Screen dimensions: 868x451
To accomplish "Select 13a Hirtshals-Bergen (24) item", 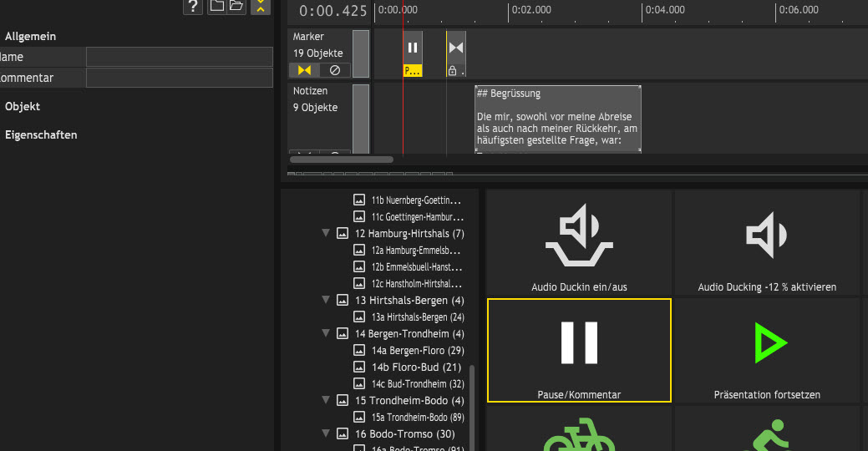I will coord(418,317).
